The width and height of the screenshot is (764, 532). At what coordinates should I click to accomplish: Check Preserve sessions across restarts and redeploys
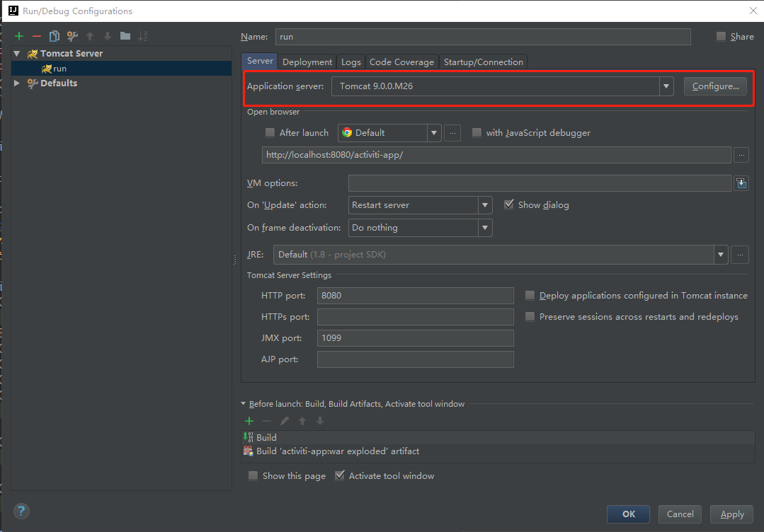(530, 317)
